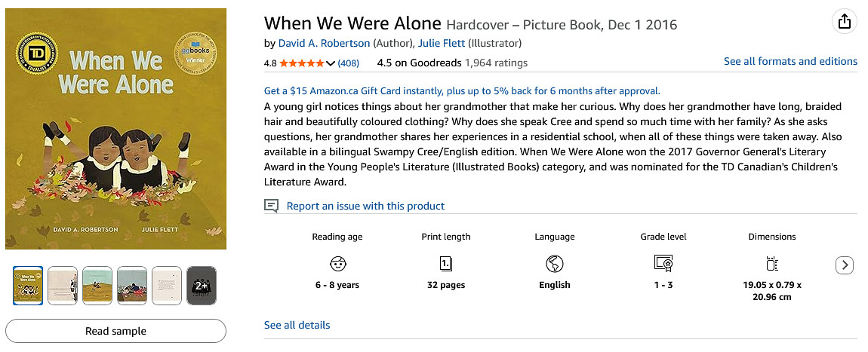
Task: Click the report issue speech bubble icon
Action: [x=272, y=206]
